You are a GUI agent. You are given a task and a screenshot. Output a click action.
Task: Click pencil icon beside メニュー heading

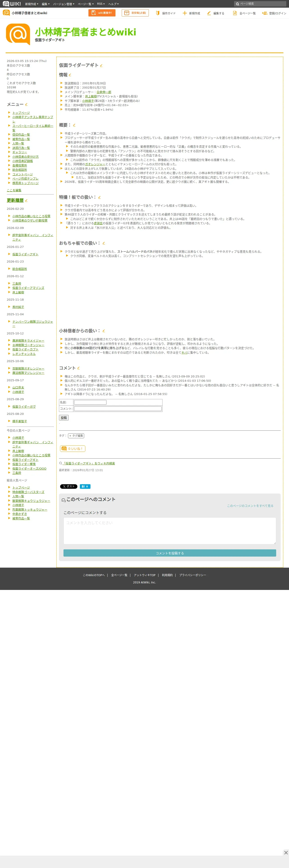pos(26,105)
